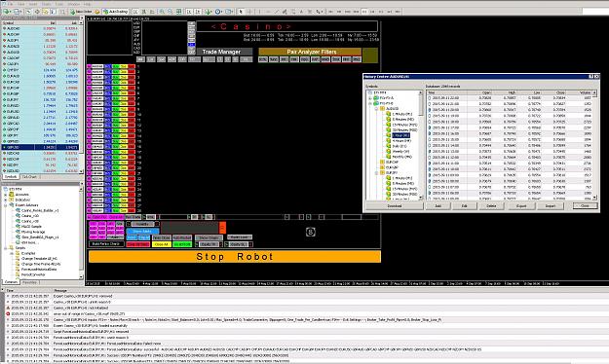Collapse the EURJPY node in History Center

[x=376, y=172]
